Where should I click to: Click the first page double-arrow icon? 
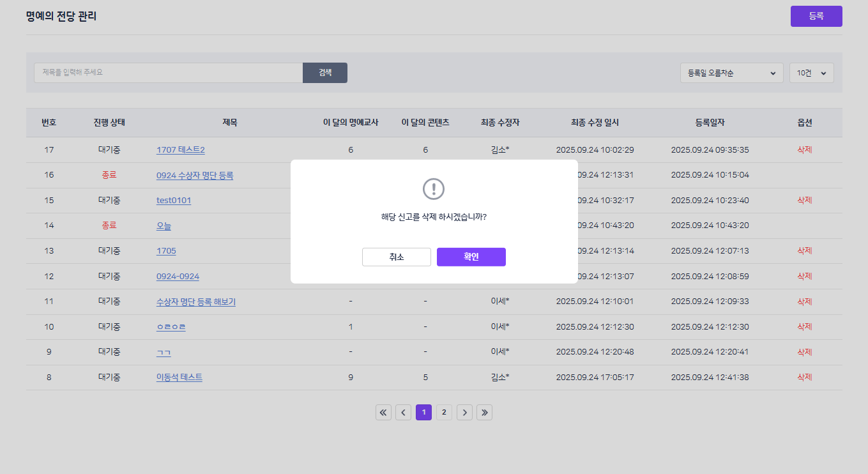[x=383, y=413]
